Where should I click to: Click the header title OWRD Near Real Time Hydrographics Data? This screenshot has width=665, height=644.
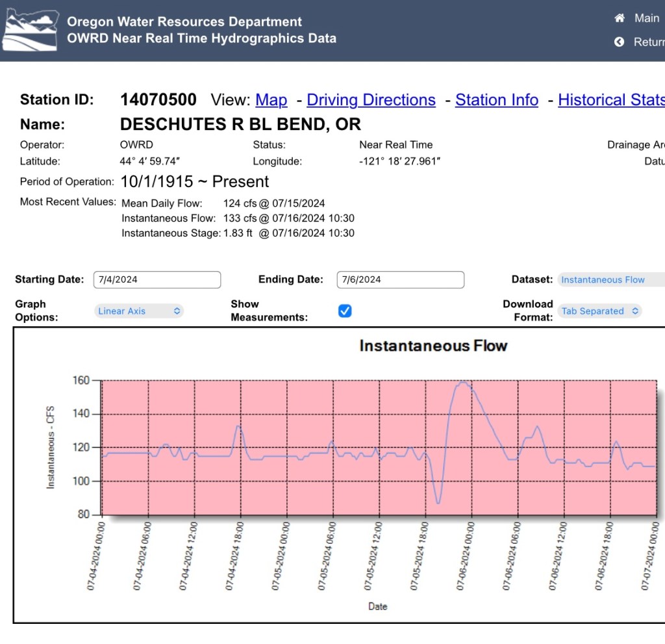coord(201,38)
